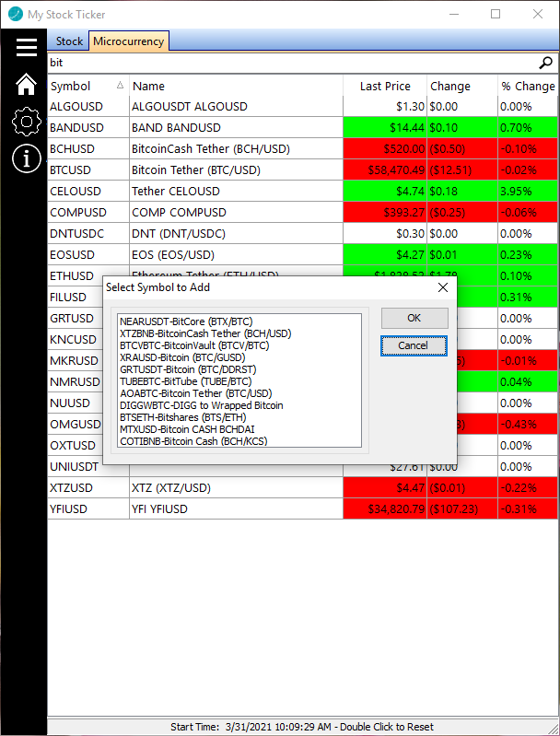Click YFI YFIUSD name cell

[x=236, y=508]
